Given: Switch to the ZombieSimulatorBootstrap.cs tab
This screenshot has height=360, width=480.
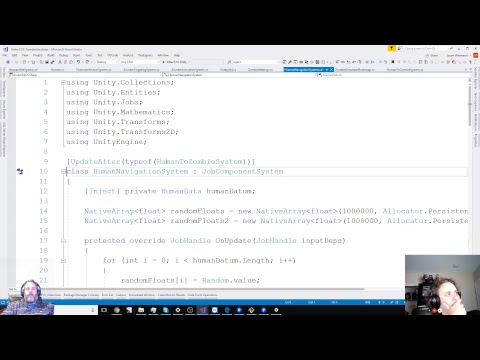Looking at the screenshot, I should (x=355, y=70).
